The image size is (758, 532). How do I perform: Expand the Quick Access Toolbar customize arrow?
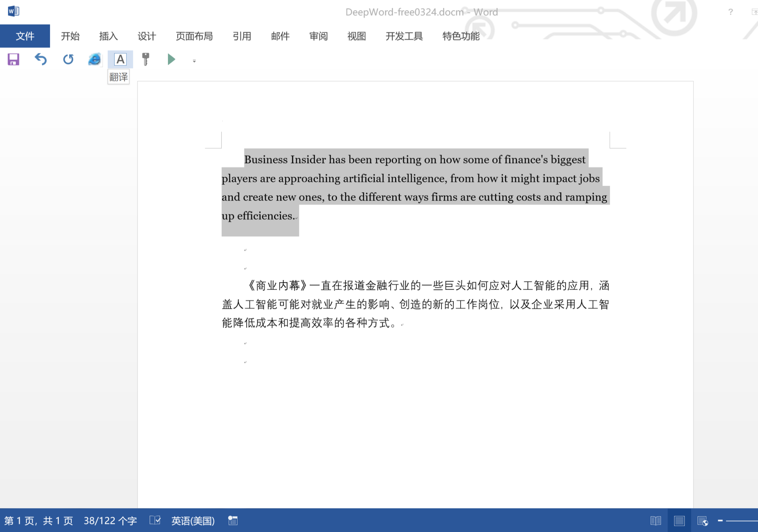coord(194,61)
